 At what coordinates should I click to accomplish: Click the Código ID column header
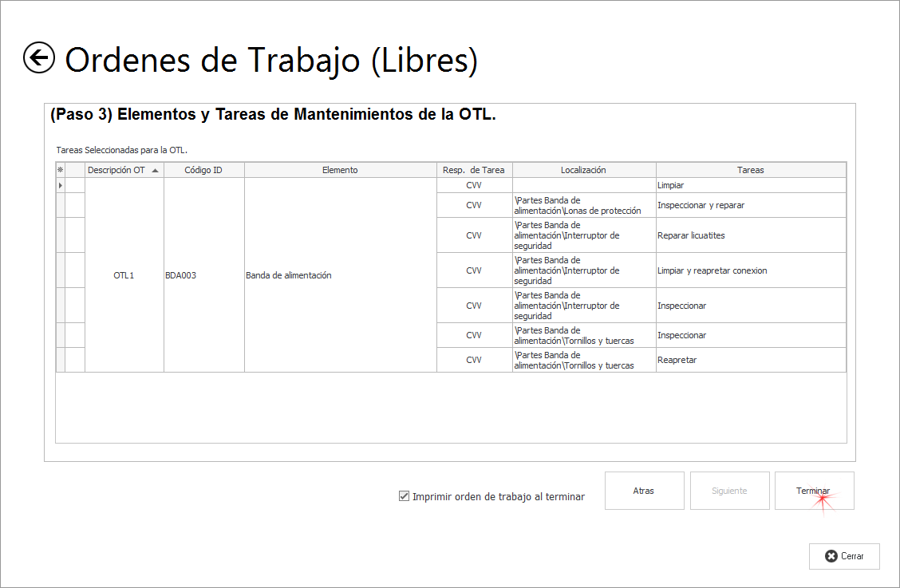click(x=203, y=170)
